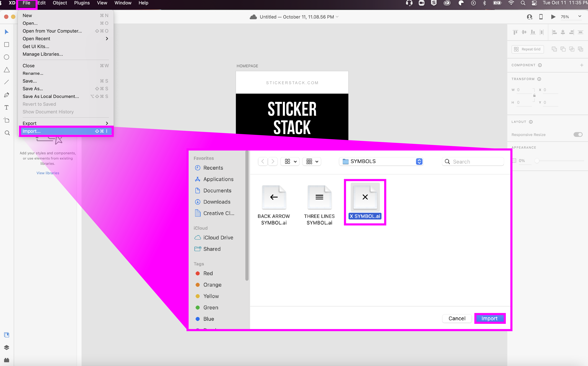Select the Ellipse tool
The image size is (588, 366).
(7, 57)
